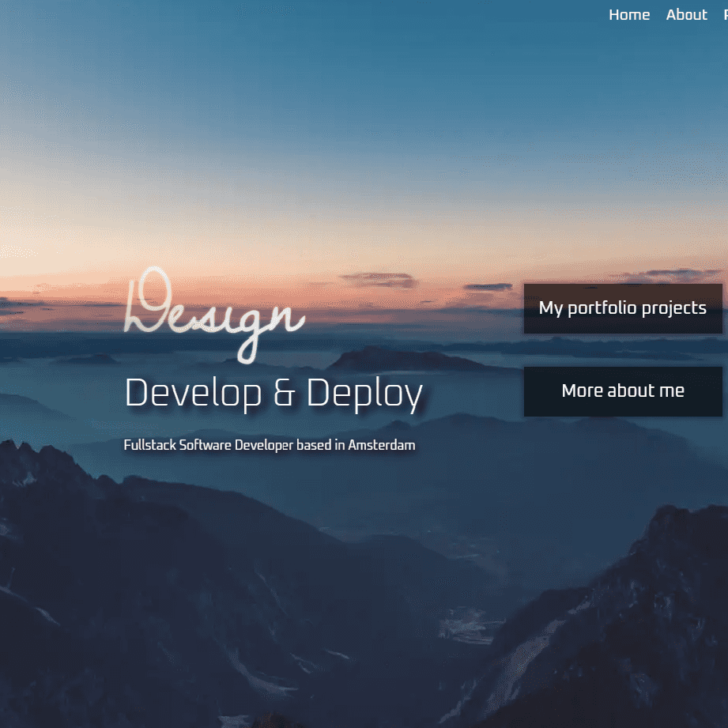Click the pink cloud left of portfolio button
Viewport: 728px width, 728px height.
[x=379, y=279]
